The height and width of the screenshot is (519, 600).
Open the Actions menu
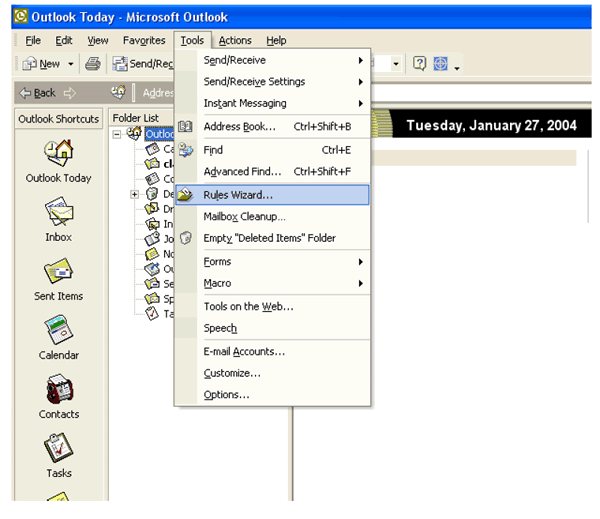(x=235, y=40)
